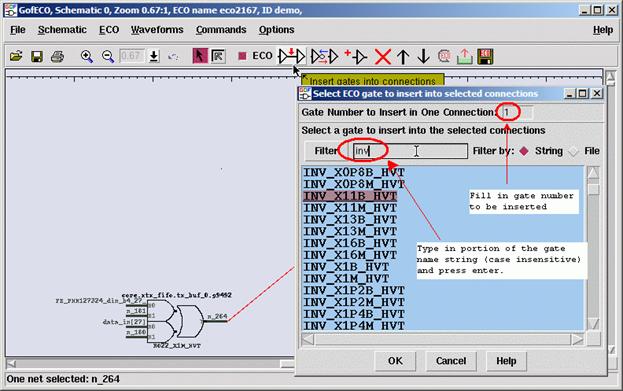
Task: Cancel the gate insert dialog
Action: click(x=451, y=361)
